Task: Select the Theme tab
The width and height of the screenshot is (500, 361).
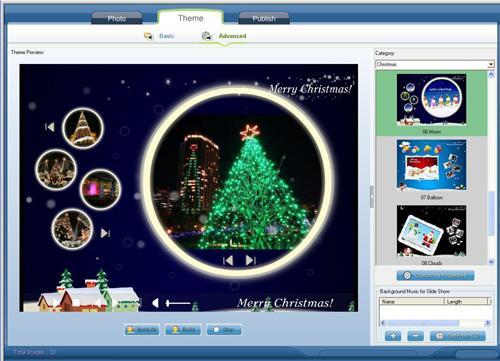Action: 190,18
